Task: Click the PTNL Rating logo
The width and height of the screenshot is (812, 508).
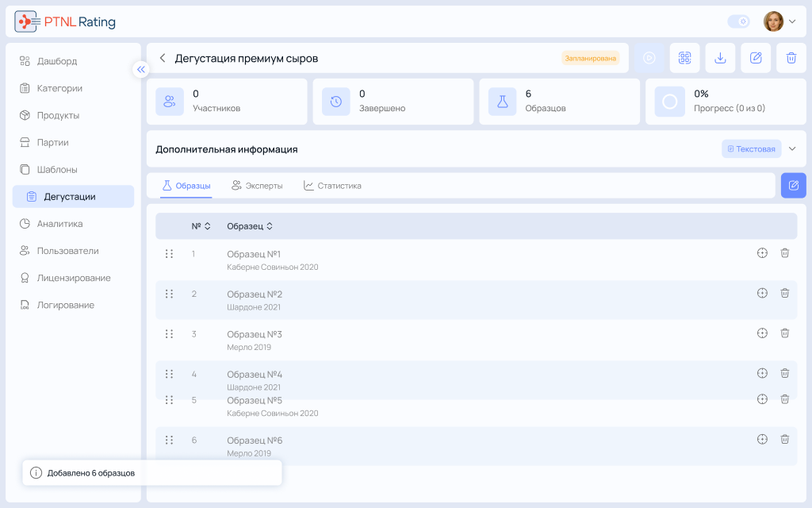Action: [65, 21]
